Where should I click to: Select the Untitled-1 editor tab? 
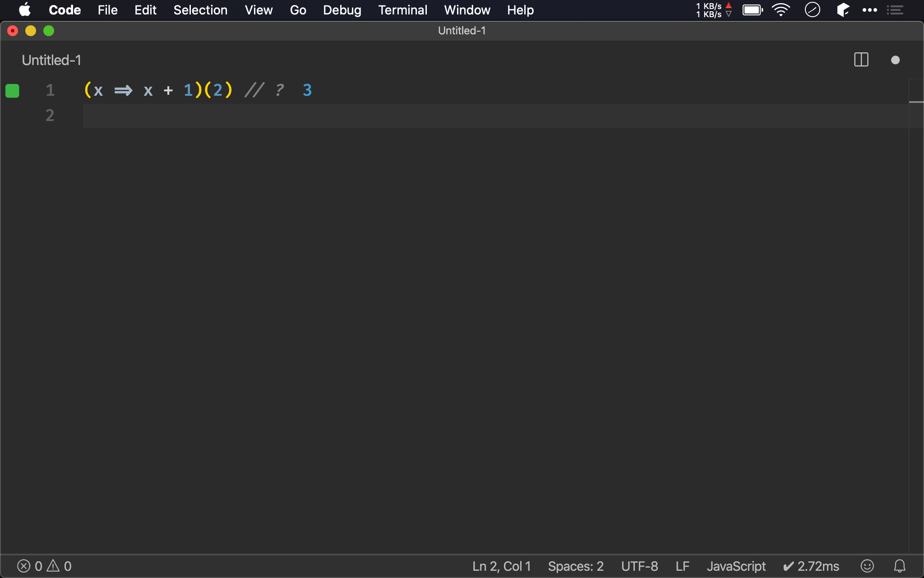tap(51, 60)
